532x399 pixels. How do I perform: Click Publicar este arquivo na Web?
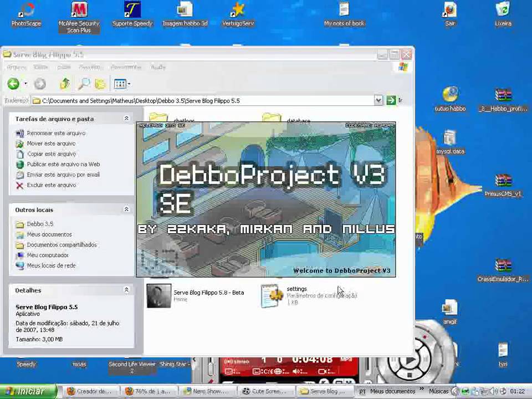point(63,164)
